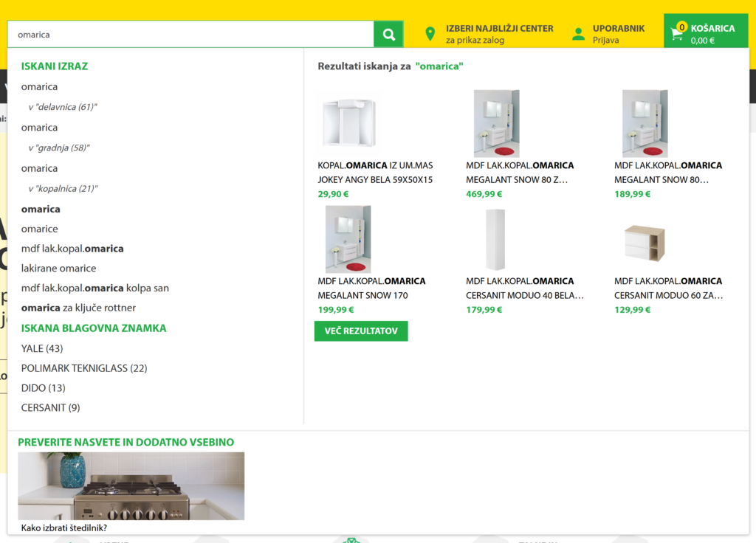Open the Megalant Snow 469,99 € product image

tap(496, 123)
